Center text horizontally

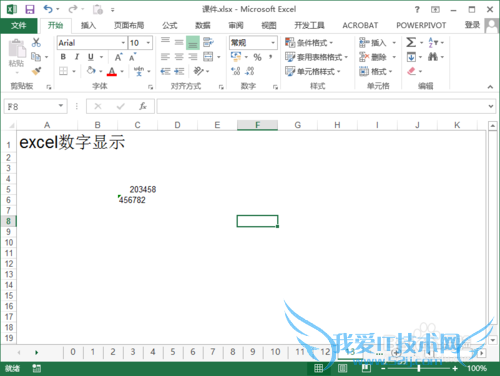coord(179,57)
